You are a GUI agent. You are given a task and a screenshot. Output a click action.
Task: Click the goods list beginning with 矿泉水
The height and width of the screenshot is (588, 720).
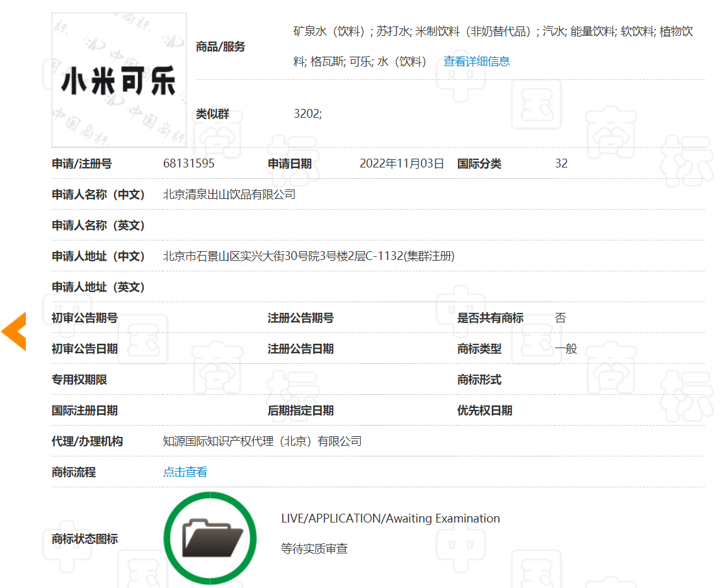tap(493, 31)
